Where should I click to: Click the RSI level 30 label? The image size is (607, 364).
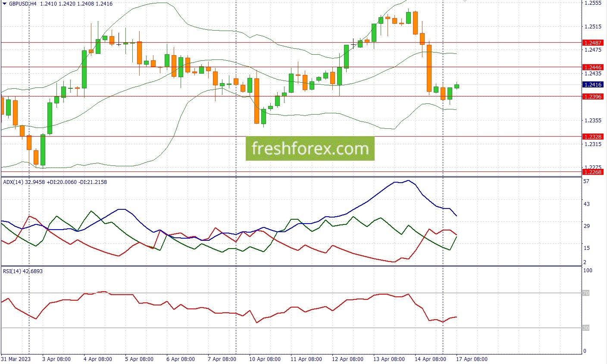586,328
